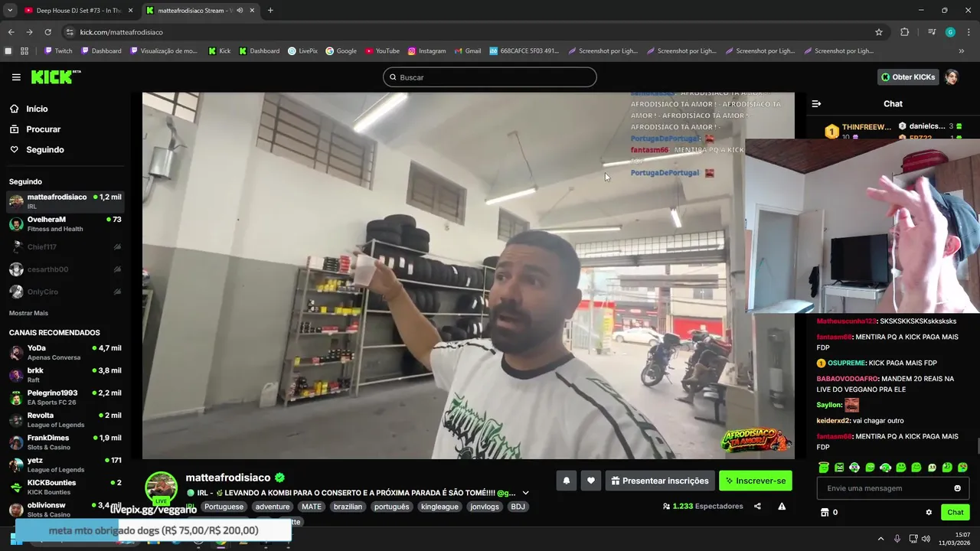Open the Procurar sidebar item
This screenshot has width=980, height=551.
coord(35,129)
